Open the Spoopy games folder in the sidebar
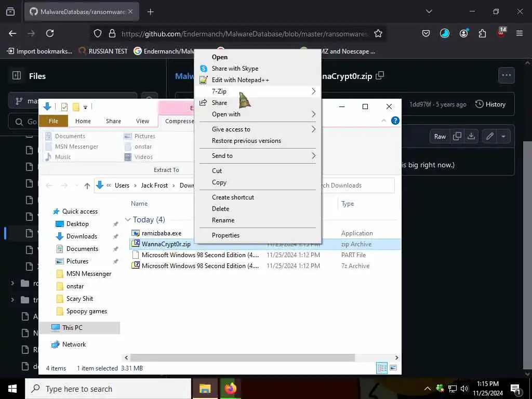 tap(87, 312)
